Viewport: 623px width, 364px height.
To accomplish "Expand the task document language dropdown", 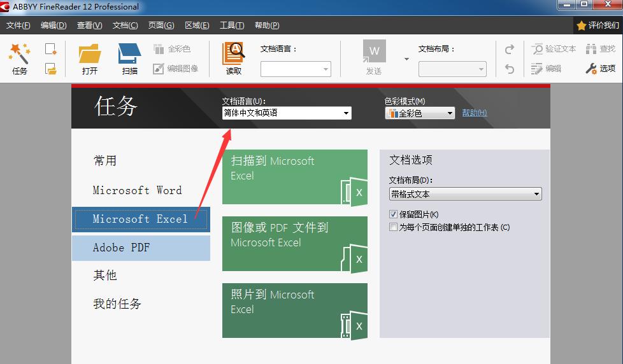I will click(346, 113).
